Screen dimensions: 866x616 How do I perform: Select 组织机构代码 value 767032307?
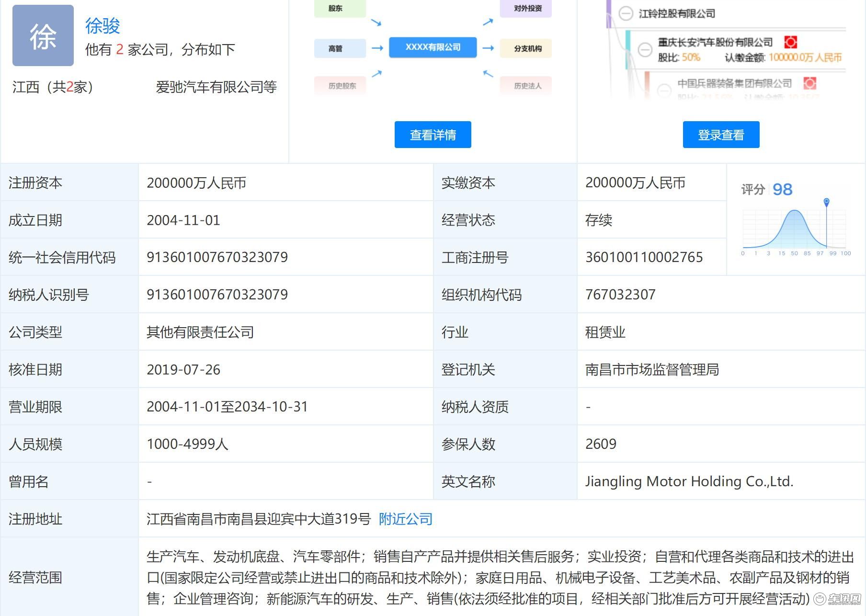tap(620, 295)
